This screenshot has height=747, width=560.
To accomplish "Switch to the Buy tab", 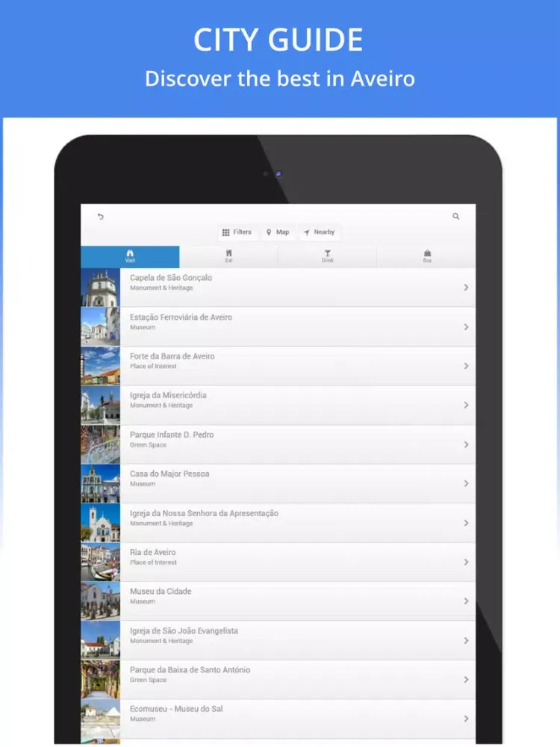I will 426,256.
